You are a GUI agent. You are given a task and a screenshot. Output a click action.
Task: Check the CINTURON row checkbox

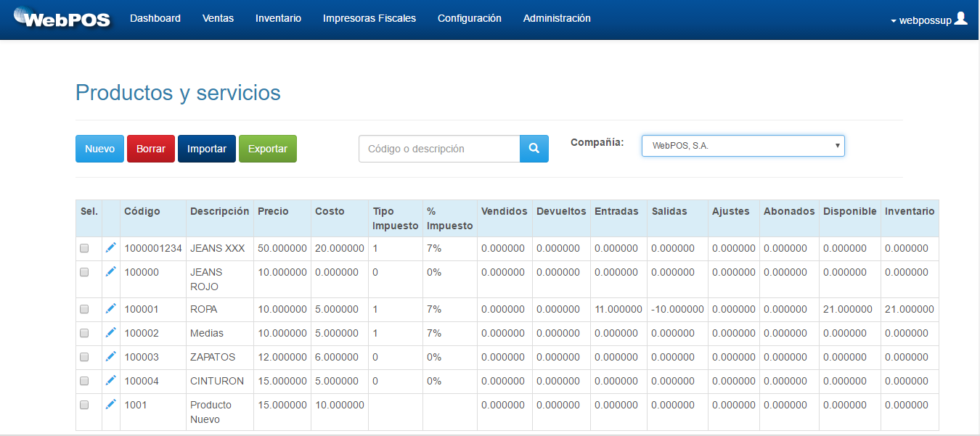[84, 381]
